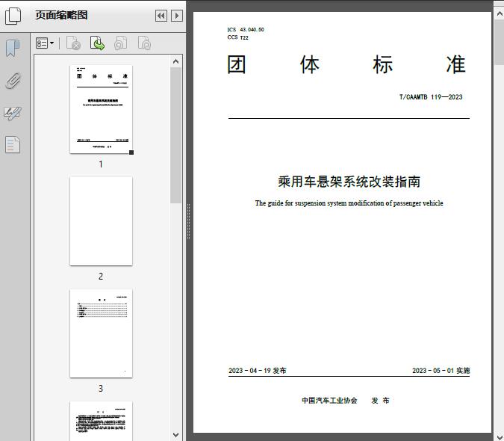This screenshot has height=441, width=504.
Task: Open the Bookmarks panel
Action: 13,49
